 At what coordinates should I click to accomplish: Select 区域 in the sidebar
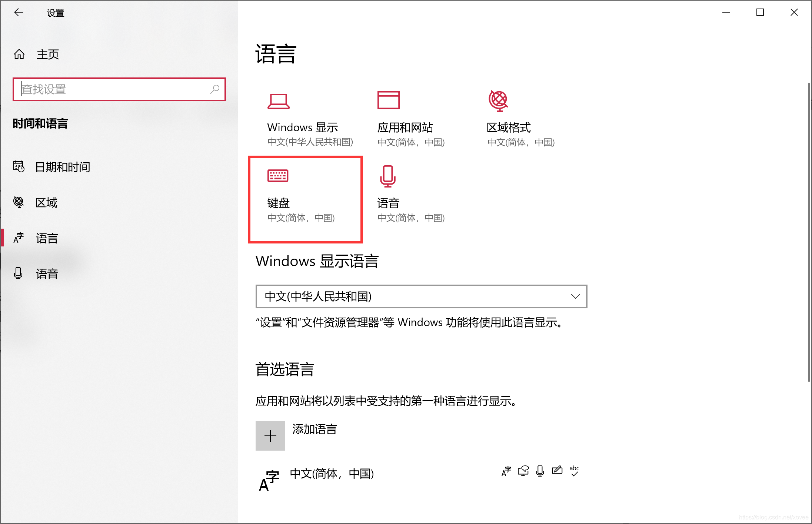tap(46, 203)
